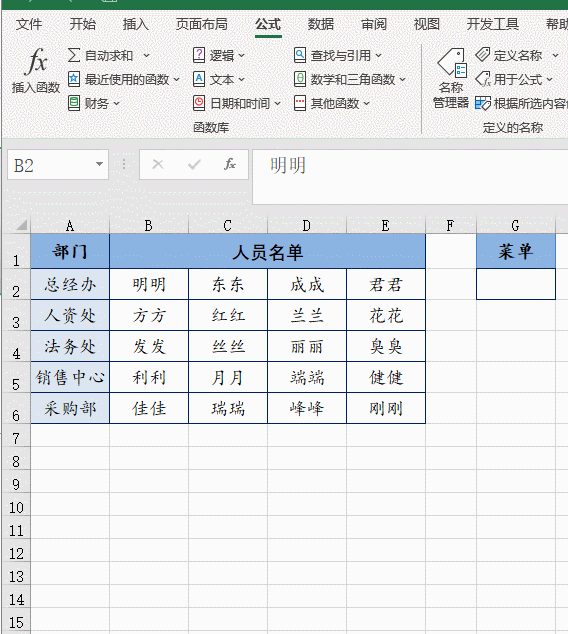Viewport: 568px width, 634px height.
Task: Expand the 查找与引用 dropdown
Action: [378, 55]
